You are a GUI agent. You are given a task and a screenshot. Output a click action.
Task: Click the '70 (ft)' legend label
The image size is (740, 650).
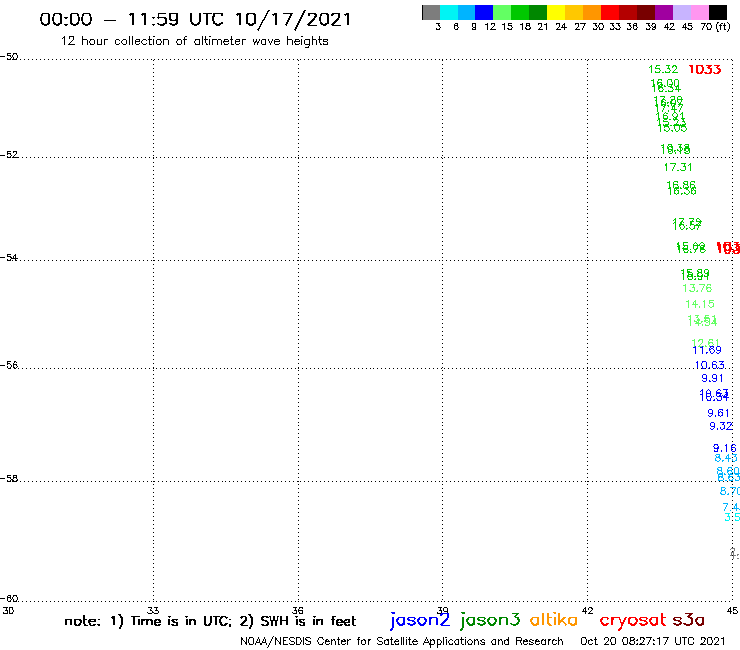(715, 27)
